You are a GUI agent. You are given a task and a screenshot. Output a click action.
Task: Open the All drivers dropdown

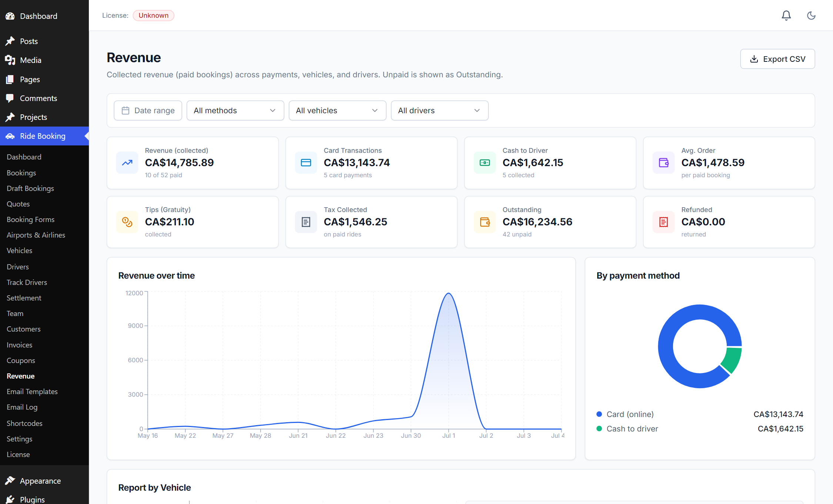(x=440, y=111)
